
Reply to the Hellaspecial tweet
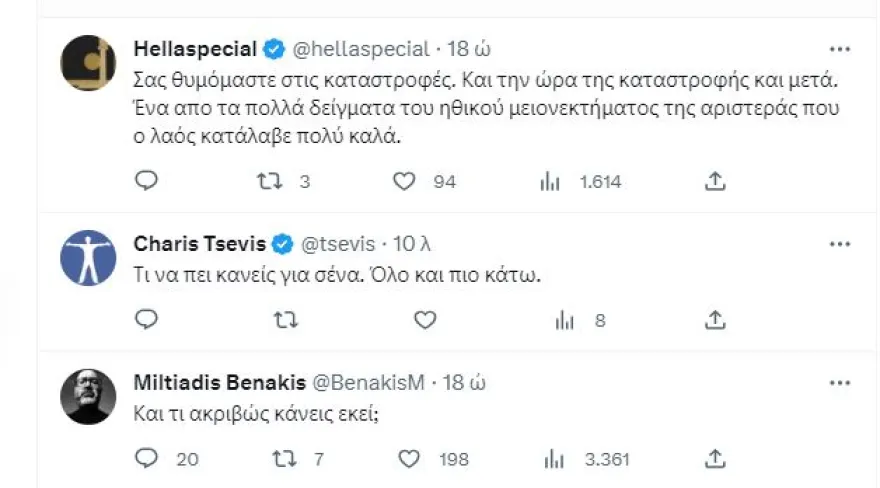point(147,181)
